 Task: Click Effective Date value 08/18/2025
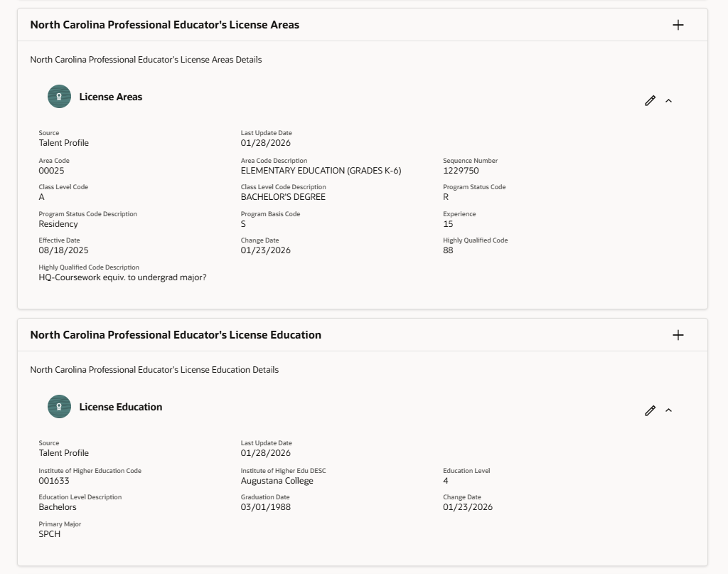(63, 250)
